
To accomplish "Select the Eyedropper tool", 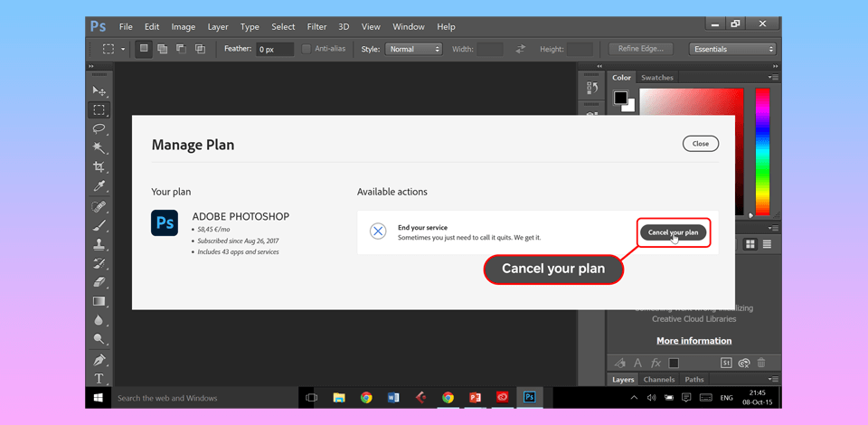I will pos(99,185).
